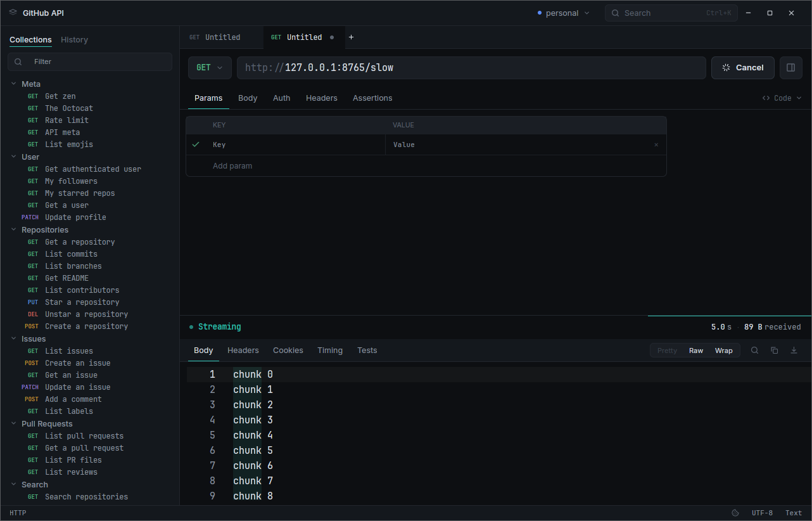
Task: Switch to the History tab
Action: (74, 40)
